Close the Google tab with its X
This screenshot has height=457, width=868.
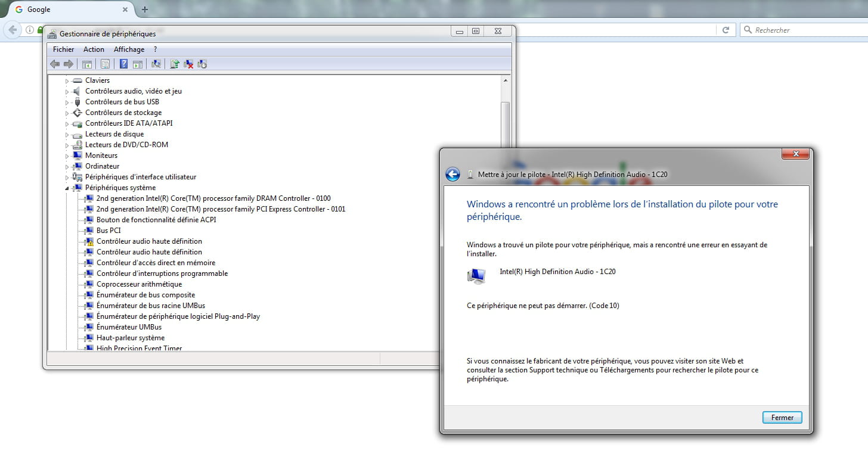[125, 10]
